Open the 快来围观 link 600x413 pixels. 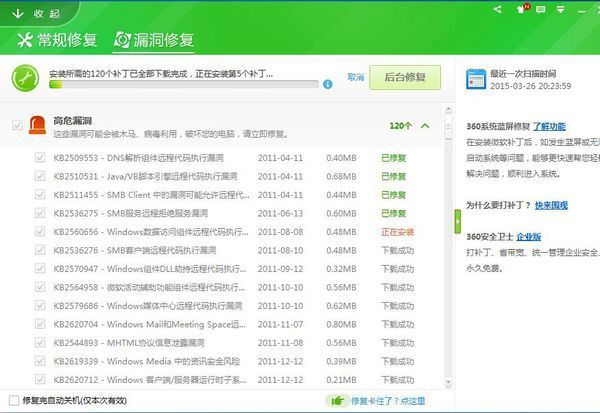pyautogui.click(x=551, y=205)
